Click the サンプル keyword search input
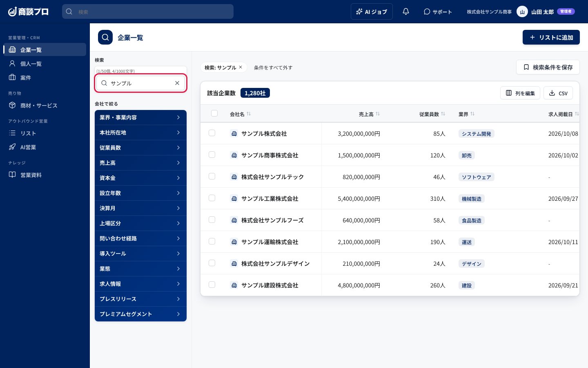588x368 pixels. [141, 83]
